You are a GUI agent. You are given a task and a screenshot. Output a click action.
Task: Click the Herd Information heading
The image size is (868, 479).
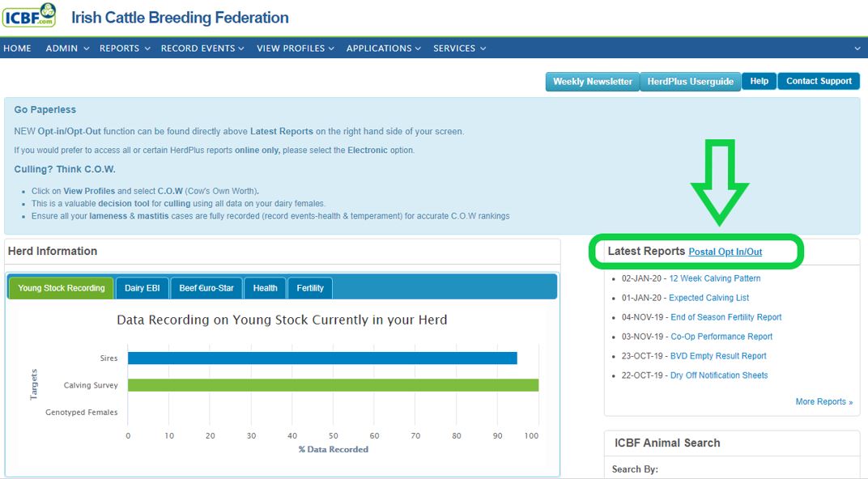(x=53, y=251)
